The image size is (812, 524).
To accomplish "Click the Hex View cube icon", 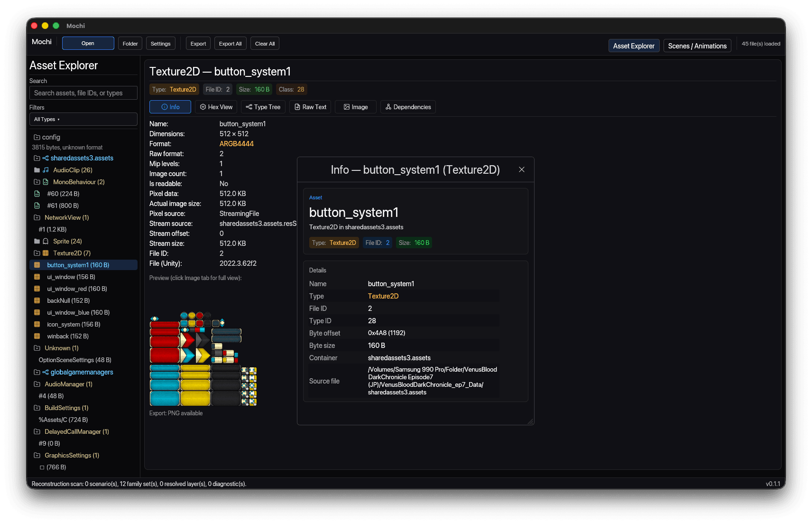I will tap(203, 107).
